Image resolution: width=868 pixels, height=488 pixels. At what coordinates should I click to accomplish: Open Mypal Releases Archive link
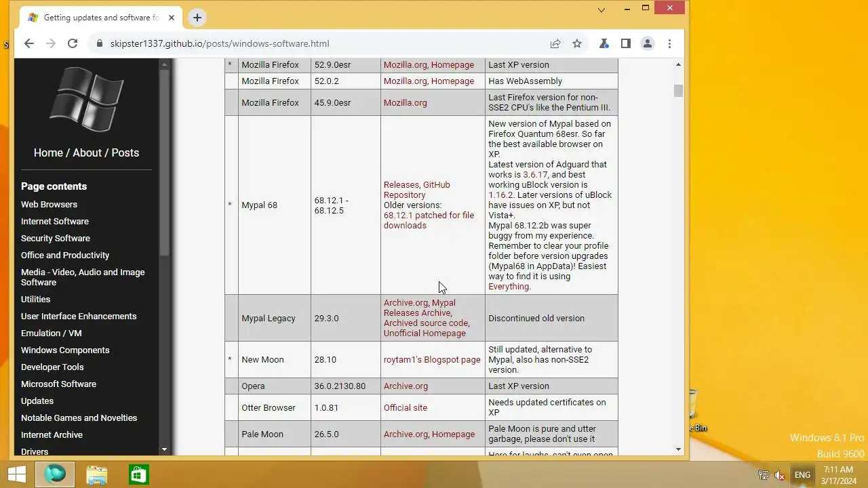(420, 308)
